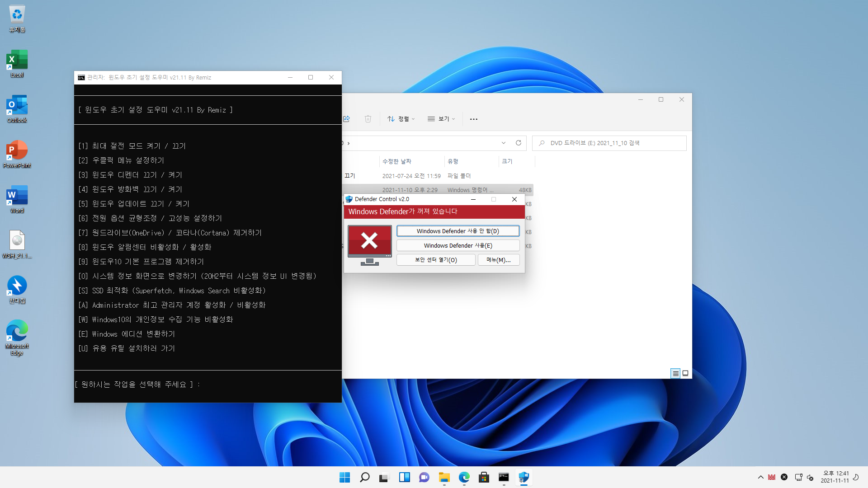Click Windows Defender 사용(E) button
868x488 pixels.
coord(458,245)
